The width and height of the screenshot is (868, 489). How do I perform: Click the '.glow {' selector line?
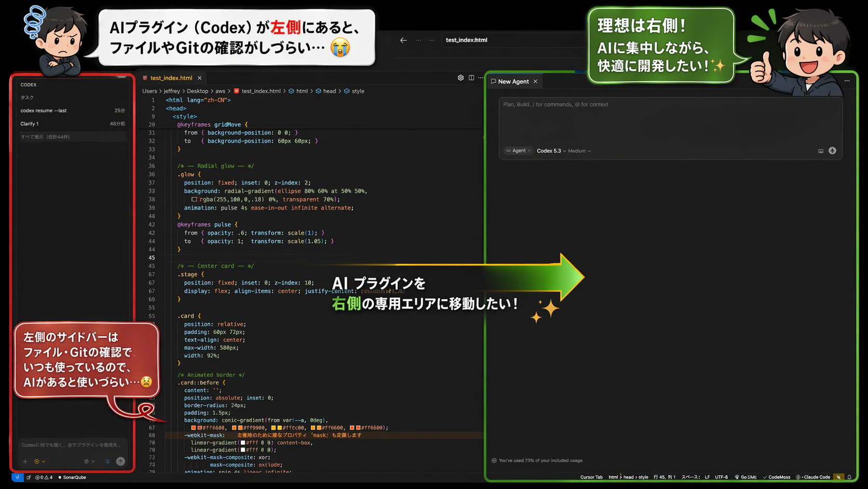[x=189, y=175]
